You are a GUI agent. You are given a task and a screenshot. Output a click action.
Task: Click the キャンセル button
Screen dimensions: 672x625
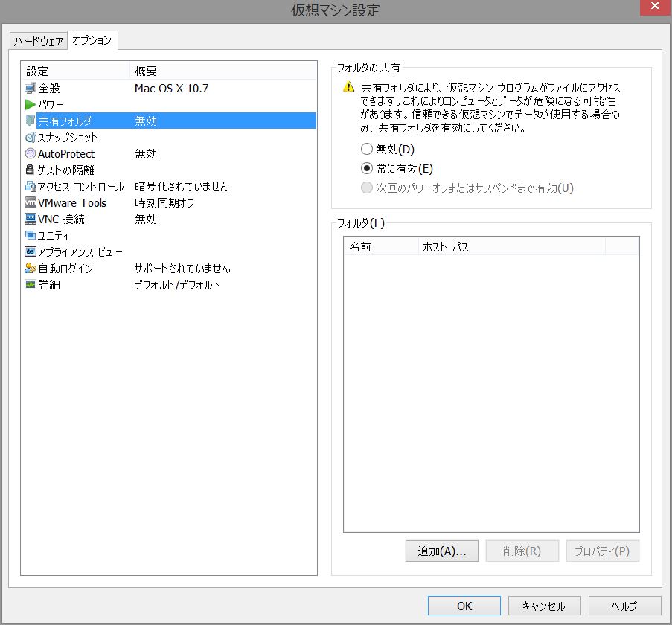[x=544, y=606]
